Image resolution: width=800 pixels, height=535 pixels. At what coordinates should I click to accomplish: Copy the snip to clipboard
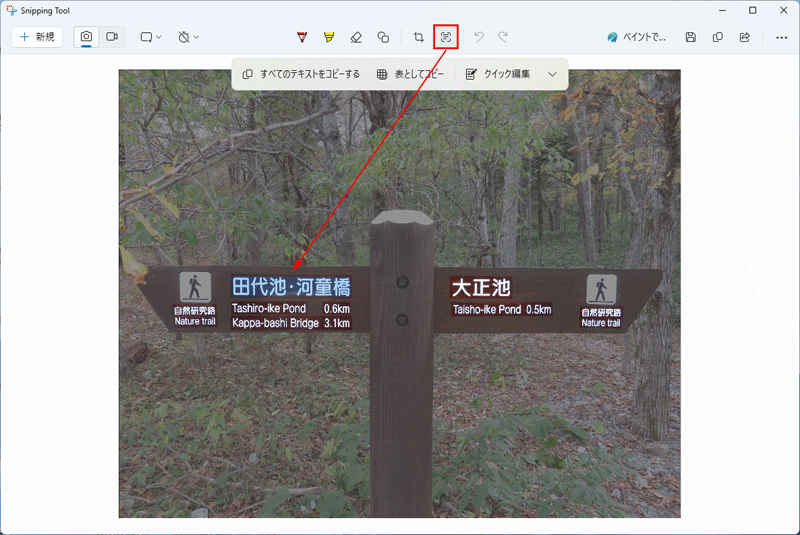click(717, 37)
